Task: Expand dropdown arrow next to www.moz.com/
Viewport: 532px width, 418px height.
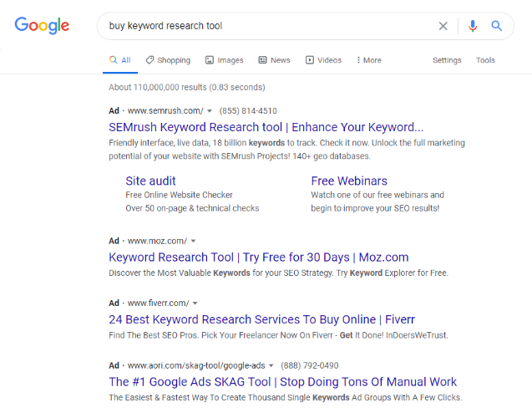Action: [x=194, y=241]
